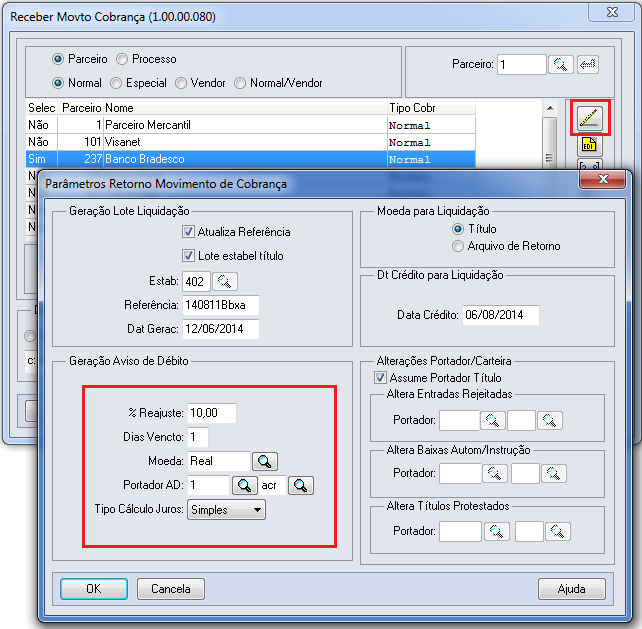Viewport: 642px width, 629px height.
Task: Click the pencil edit parameters icon
Action: (590, 118)
